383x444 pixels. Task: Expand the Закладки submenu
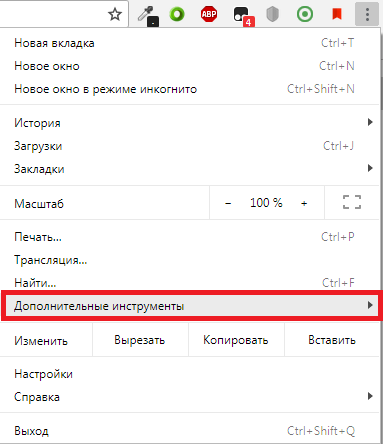click(190, 169)
